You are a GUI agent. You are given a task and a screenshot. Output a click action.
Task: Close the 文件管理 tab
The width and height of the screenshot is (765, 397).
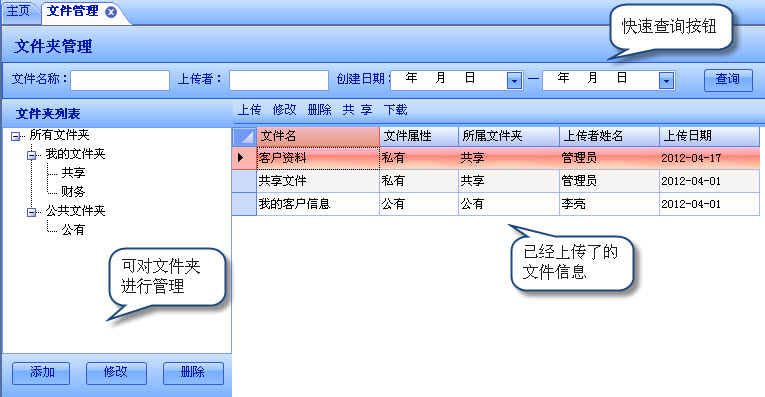pos(111,12)
